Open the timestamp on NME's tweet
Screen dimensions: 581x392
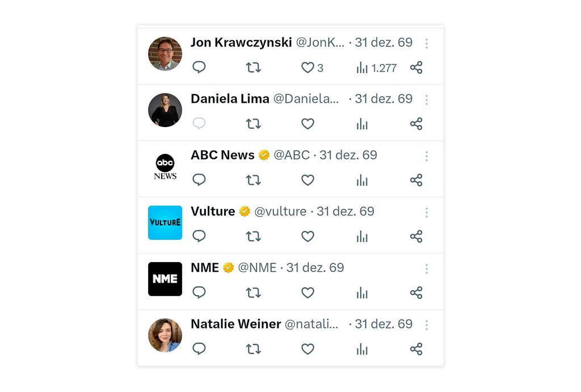315,267
